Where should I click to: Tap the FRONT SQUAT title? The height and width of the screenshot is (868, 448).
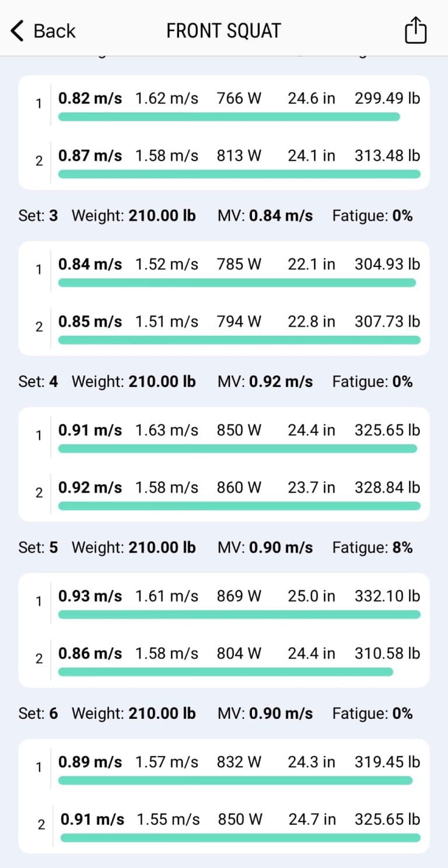pyautogui.click(x=223, y=30)
